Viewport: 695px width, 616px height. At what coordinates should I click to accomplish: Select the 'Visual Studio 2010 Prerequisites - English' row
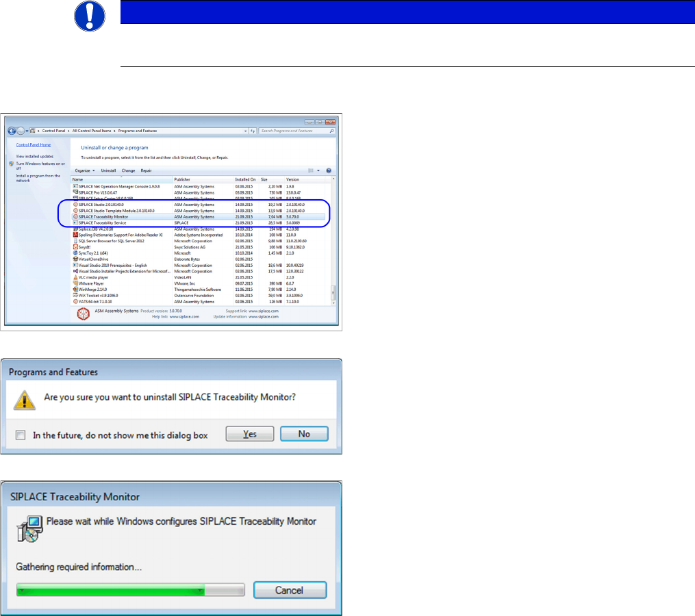(x=198, y=266)
